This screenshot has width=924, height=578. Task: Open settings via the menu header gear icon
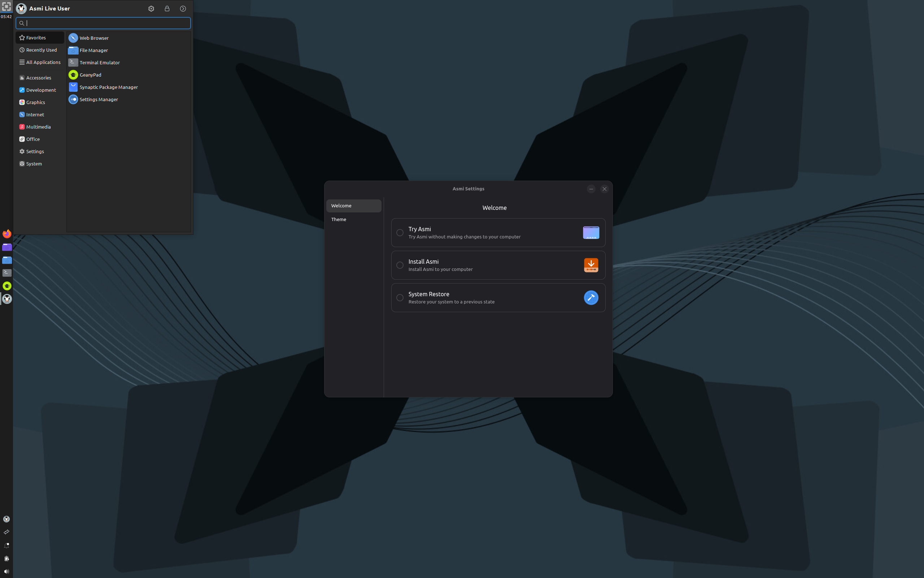click(x=151, y=8)
